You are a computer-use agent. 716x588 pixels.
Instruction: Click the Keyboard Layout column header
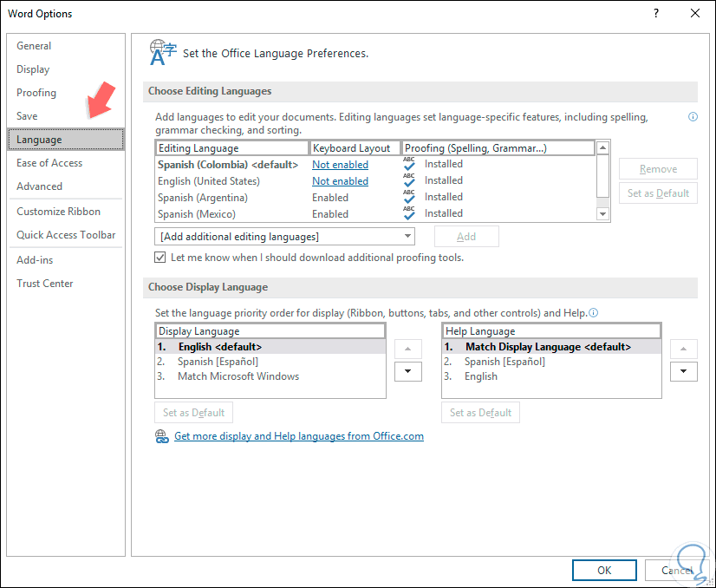(355, 148)
